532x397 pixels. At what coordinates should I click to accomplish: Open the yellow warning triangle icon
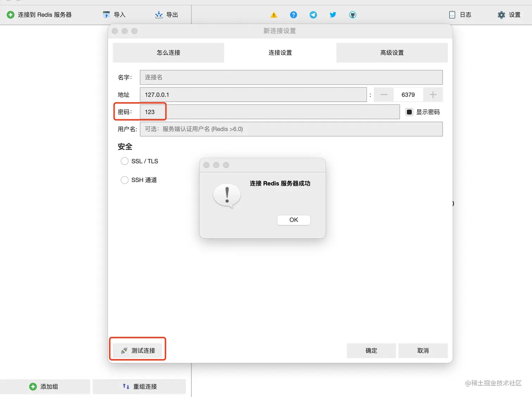pos(274,15)
